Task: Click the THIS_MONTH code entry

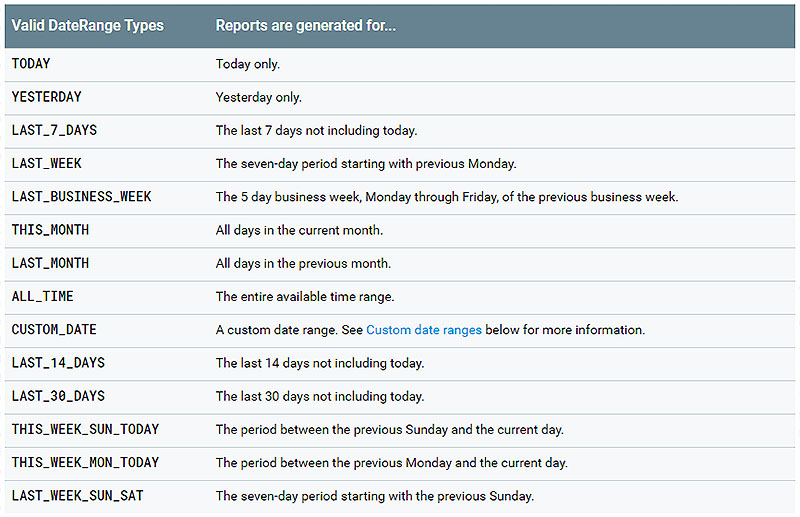Action: 50,230
